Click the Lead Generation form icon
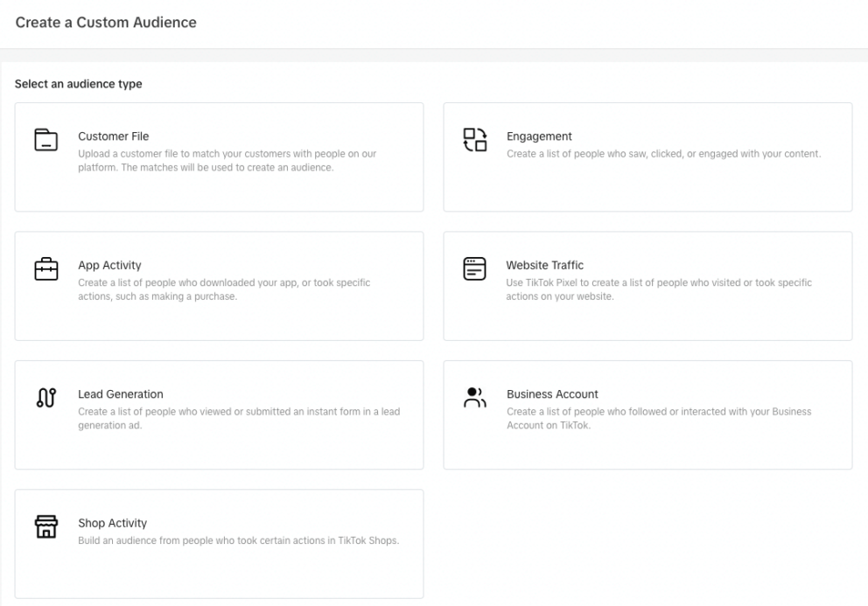The width and height of the screenshot is (868, 606). click(45, 398)
